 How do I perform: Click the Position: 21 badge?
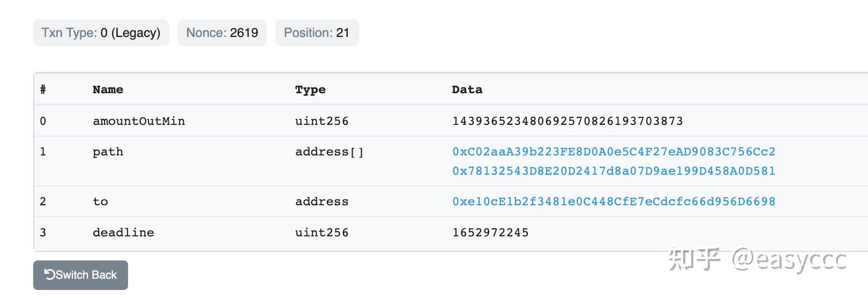pos(317,33)
